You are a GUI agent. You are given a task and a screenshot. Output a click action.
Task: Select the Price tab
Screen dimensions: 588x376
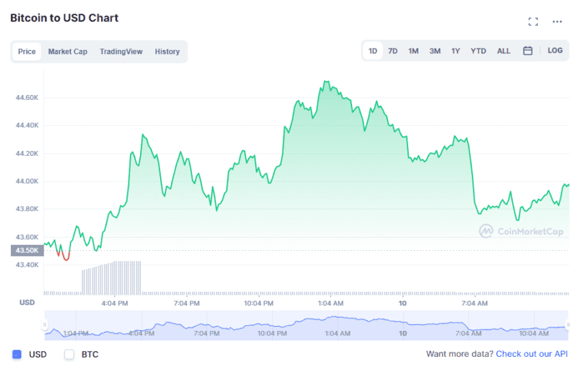[x=27, y=52]
